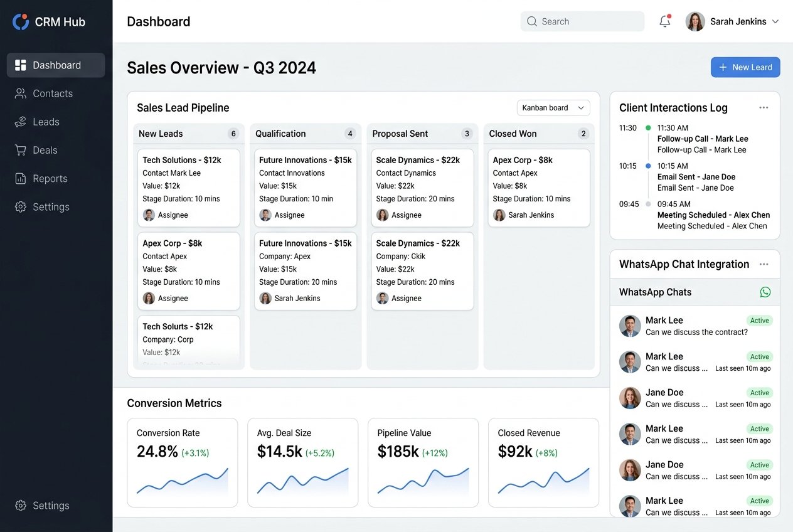Go to Leads in the sidebar
The image size is (793, 532).
point(56,122)
